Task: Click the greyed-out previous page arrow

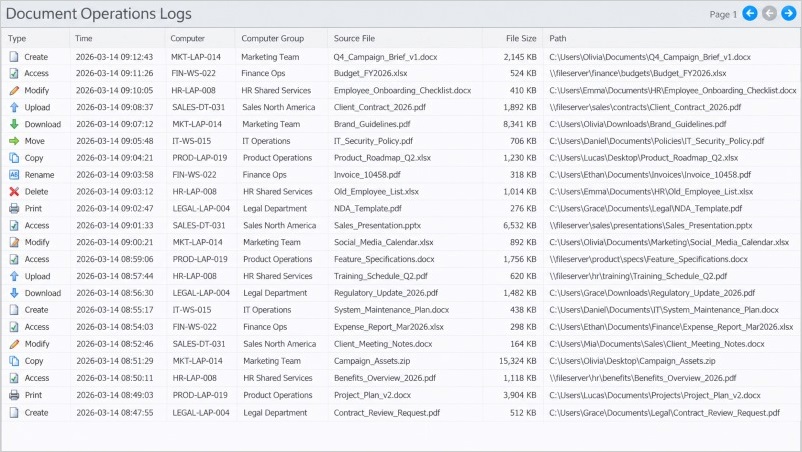Action: click(769, 14)
